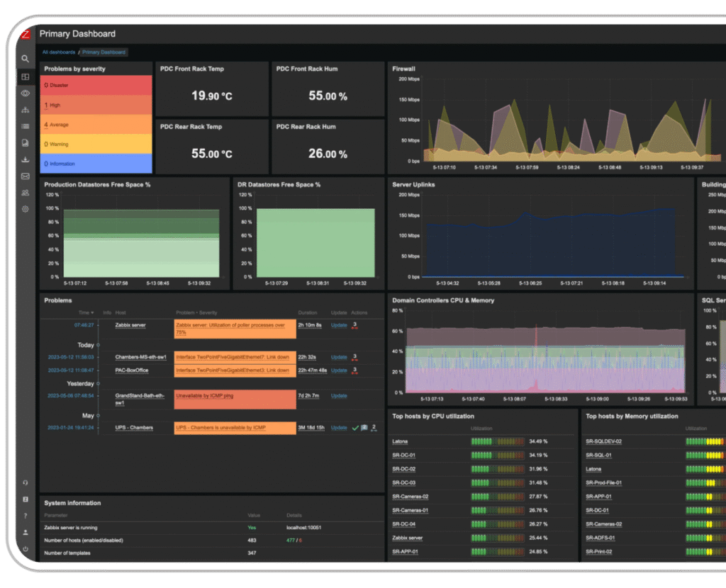This screenshot has width=726, height=588.
Task: Select the blue Information severity bar
Action: click(96, 164)
